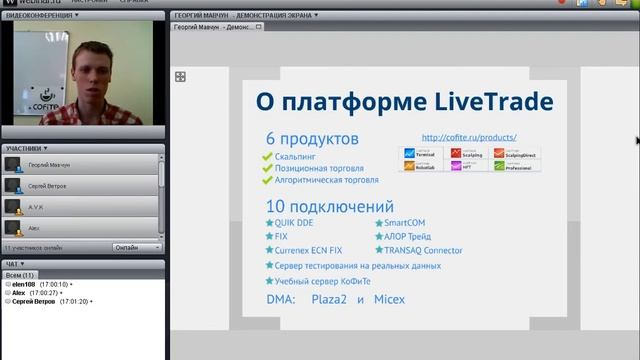Viewport: 640px width, 360px height.
Task: Click the 'АЛОР Трейд' item on slide
Action: 407,236
